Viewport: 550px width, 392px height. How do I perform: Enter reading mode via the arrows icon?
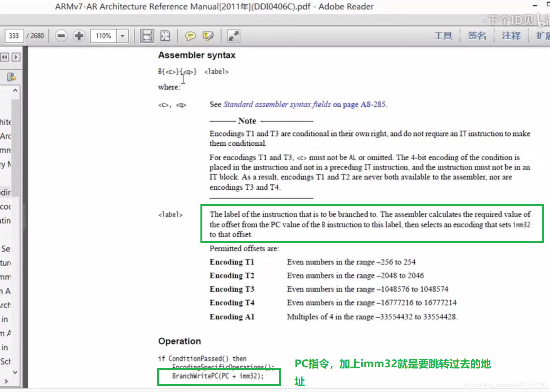coord(233,36)
